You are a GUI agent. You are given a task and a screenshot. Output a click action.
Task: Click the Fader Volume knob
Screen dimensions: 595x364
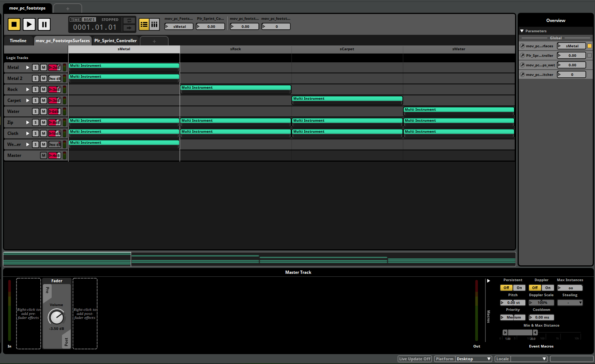tap(56, 317)
